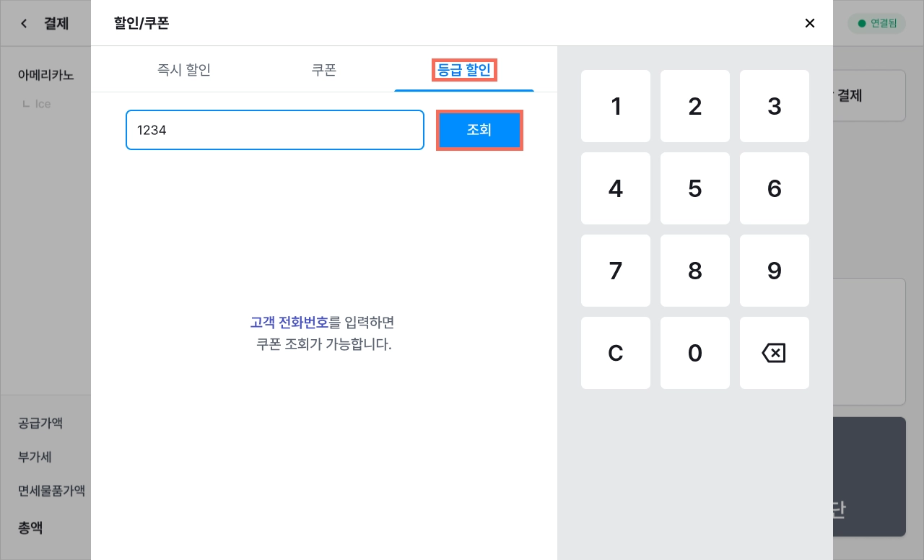Tap the keypad number 9 key

pos(775,271)
